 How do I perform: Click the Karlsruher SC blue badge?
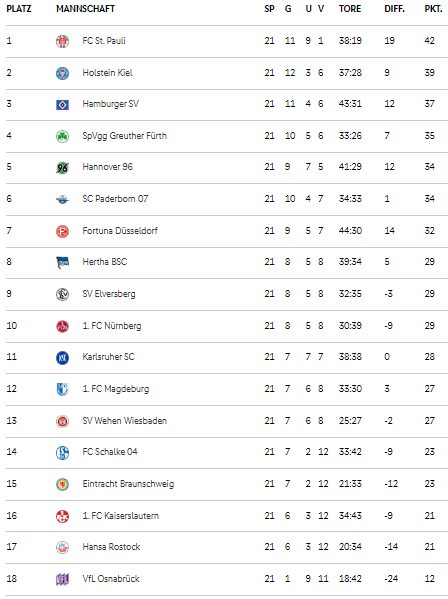click(x=63, y=357)
